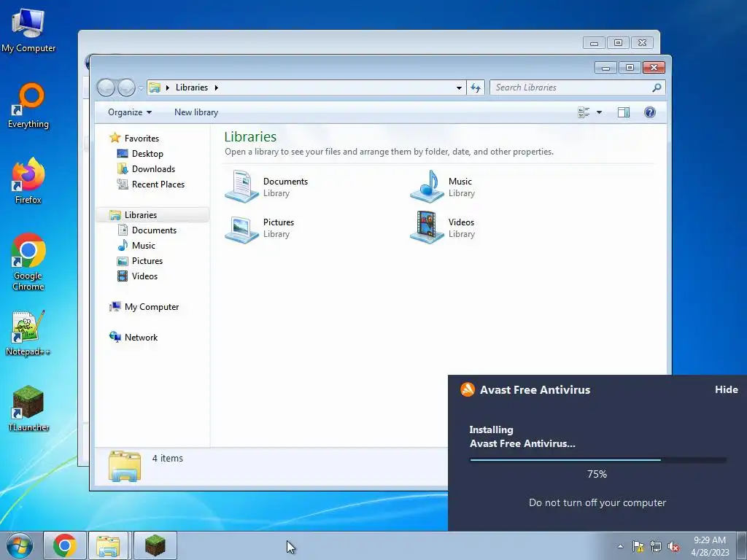Click the search magnifier icon

[657, 87]
